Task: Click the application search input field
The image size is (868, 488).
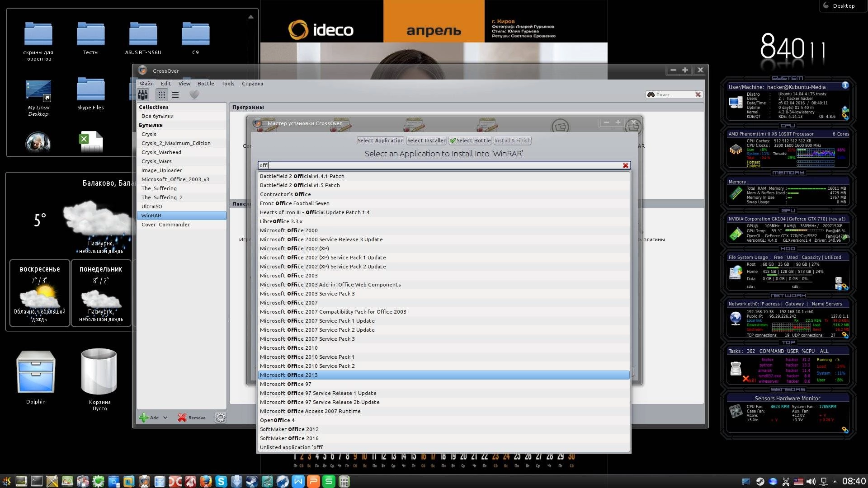Action: 441,165
